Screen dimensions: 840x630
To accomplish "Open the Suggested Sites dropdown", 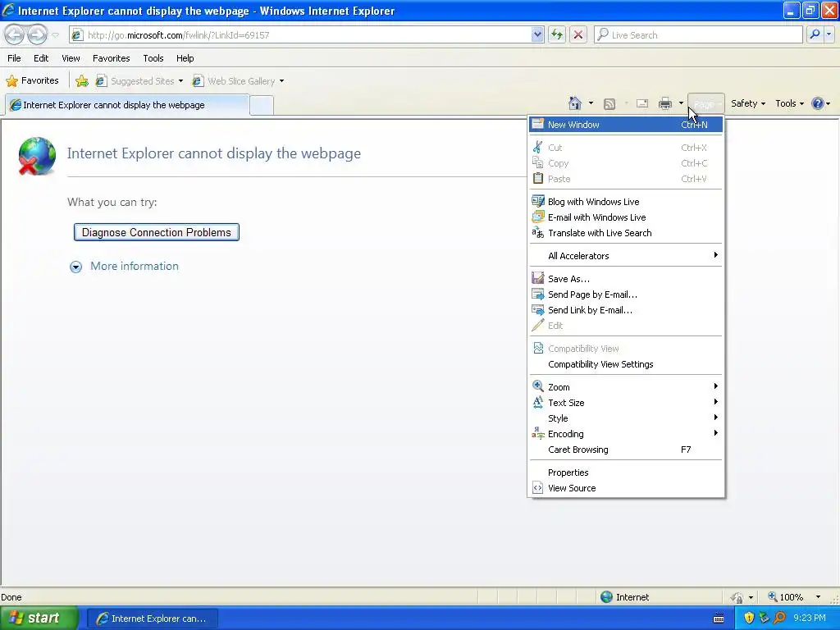I will click(x=180, y=81).
